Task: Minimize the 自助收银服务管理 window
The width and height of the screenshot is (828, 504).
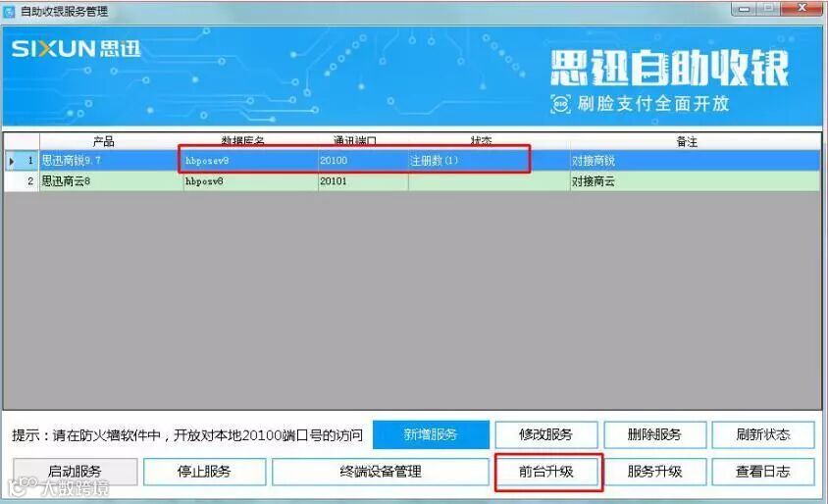Action: pyautogui.click(x=745, y=8)
